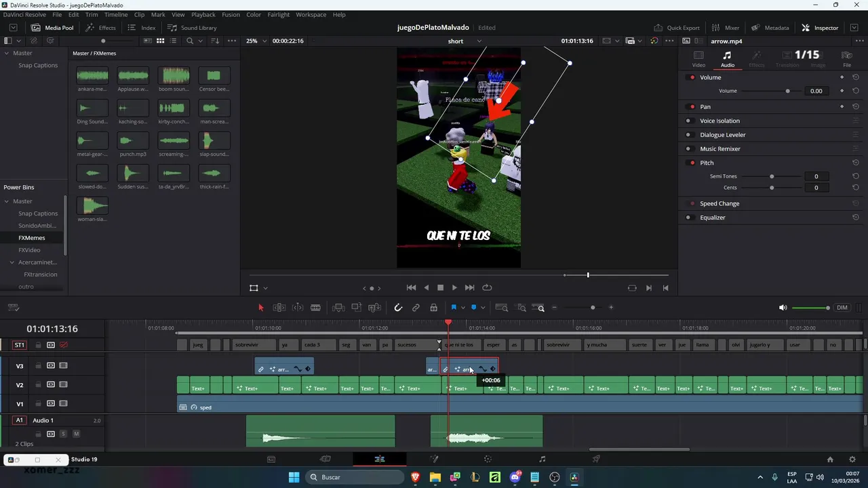Click the Detail Zoom icon
Viewport: 868px width, 488px height.
click(521, 308)
